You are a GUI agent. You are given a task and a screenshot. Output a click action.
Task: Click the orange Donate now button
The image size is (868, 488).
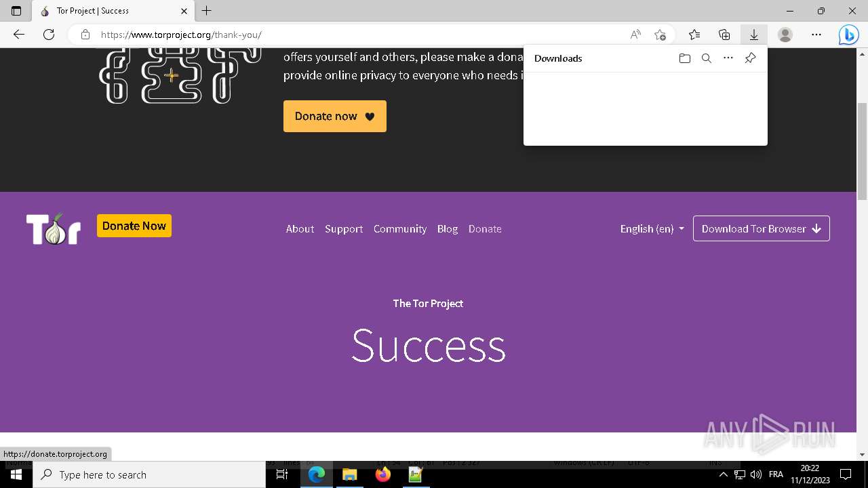(335, 116)
